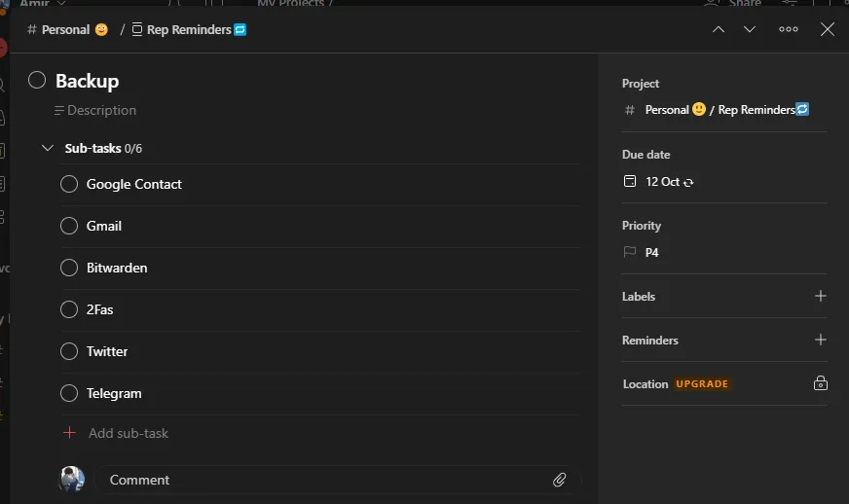Mark the Backup task complete
This screenshot has height=504, width=849.
[37, 80]
